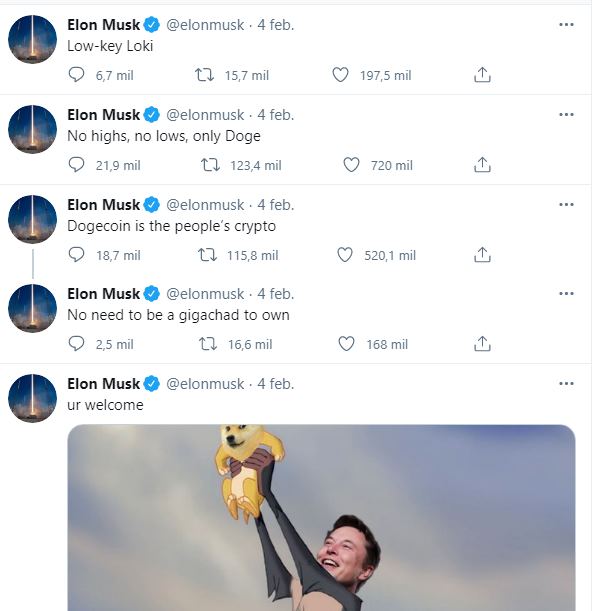Like "Dogecoin is the people's crypto" tweet
601x611 pixels.
[345, 255]
